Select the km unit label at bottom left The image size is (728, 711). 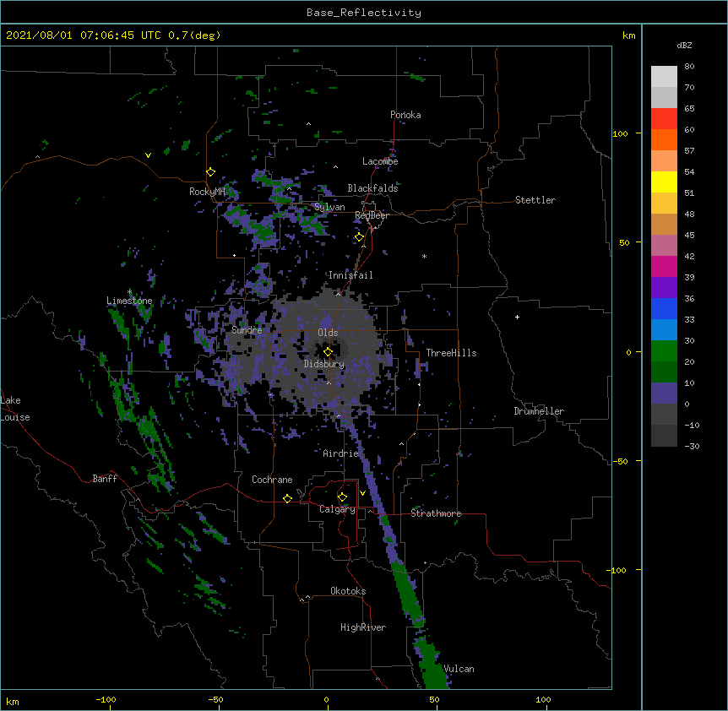(x=12, y=701)
